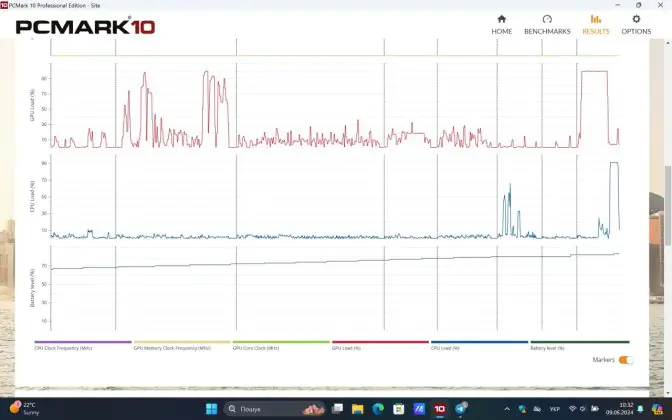Go to the OPTIONS tab

click(x=636, y=25)
